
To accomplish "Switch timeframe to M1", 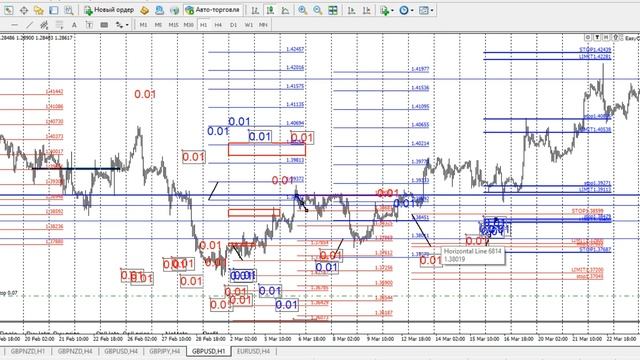I will click(143, 25).
